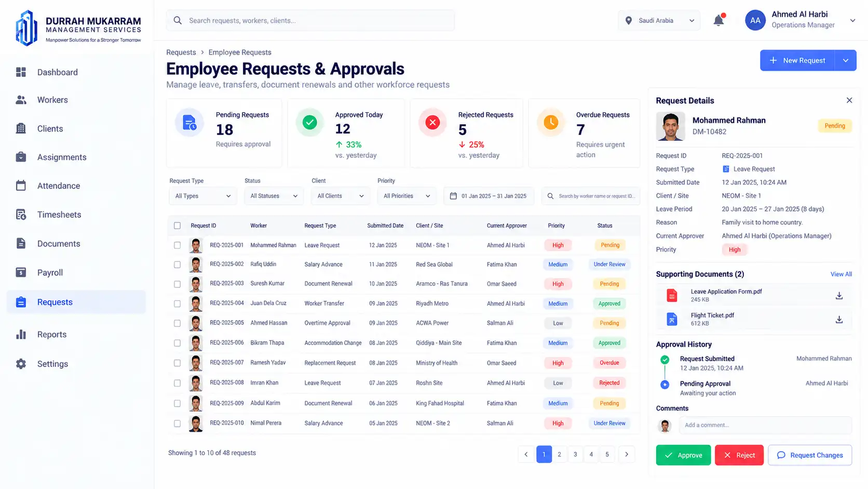The width and height of the screenshot is (868, 489).
Task: Download Flight Ticket.pdf
Action: click(x=839, y=320)
